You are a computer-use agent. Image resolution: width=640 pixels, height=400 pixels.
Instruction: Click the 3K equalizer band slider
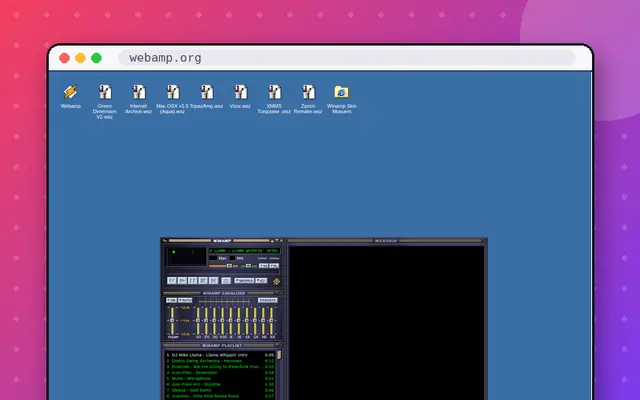(x=239, y=321)
